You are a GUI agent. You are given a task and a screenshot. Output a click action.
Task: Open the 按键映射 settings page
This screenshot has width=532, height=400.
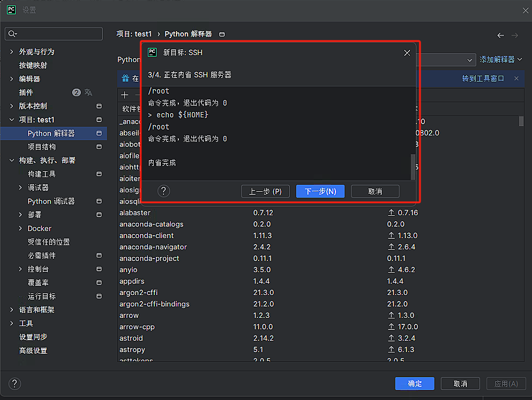(33, 65)
